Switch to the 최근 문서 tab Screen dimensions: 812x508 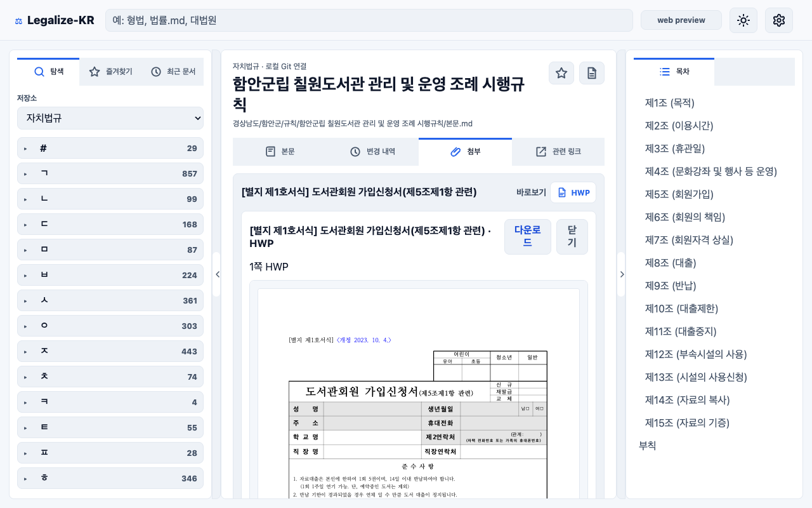tap(173, 72)
